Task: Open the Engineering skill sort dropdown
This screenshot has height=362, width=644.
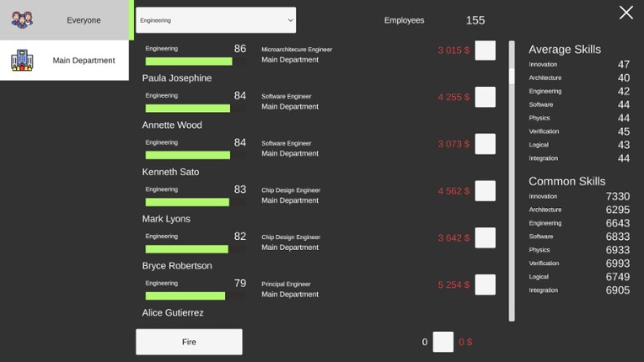Action: coord(216,19)
